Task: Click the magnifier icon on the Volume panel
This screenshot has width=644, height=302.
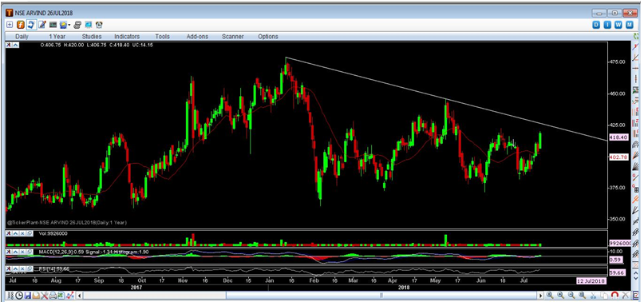Action: pos(30,233)
